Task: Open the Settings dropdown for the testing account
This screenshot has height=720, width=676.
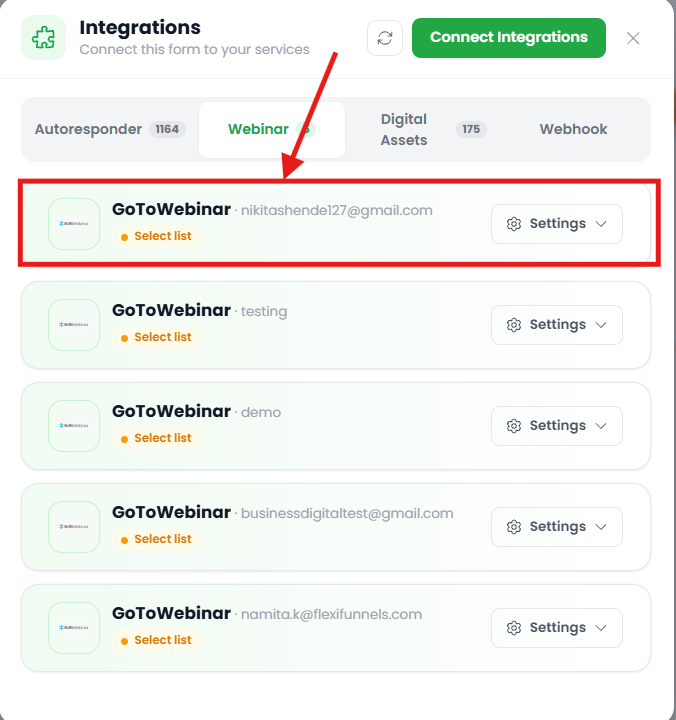Action: pyautogui.click(x=557, y=325)
